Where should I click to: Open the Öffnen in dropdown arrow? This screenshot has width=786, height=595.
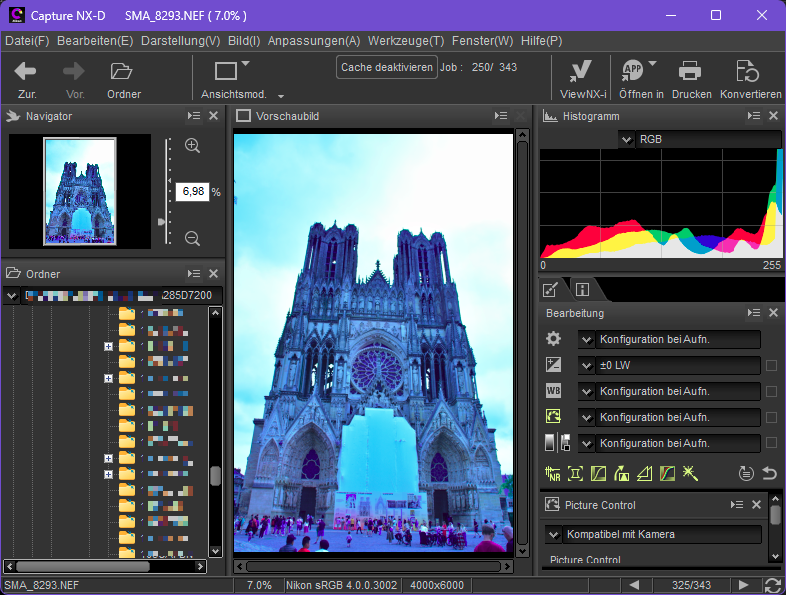pos(652,64)
